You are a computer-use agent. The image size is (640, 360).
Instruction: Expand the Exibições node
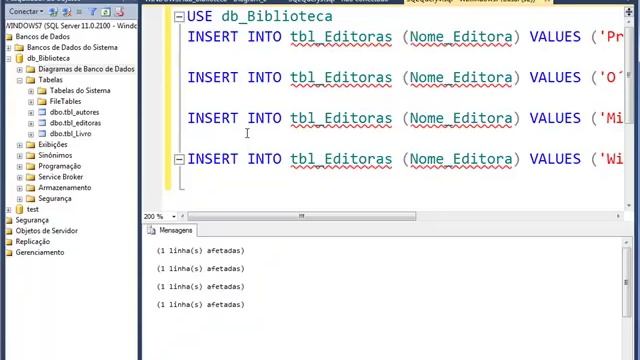[20, 145]
